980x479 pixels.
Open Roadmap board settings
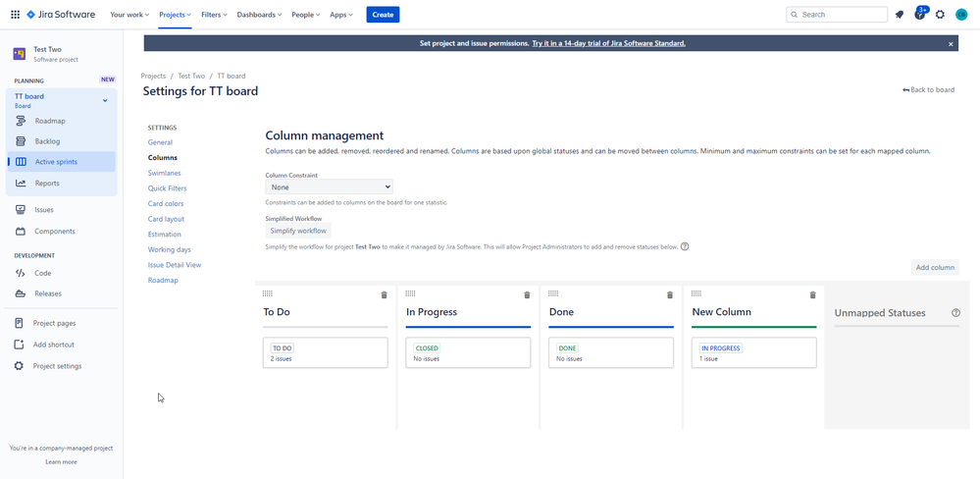pyautogui.click(x=163, y=280)
